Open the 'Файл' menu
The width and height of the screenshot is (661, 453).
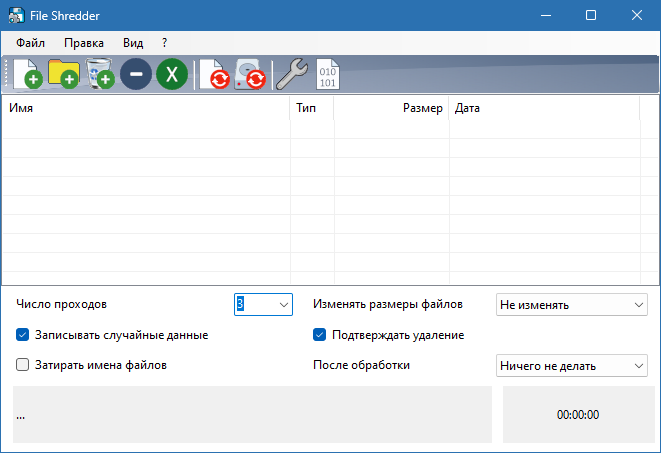coord(30,43)
